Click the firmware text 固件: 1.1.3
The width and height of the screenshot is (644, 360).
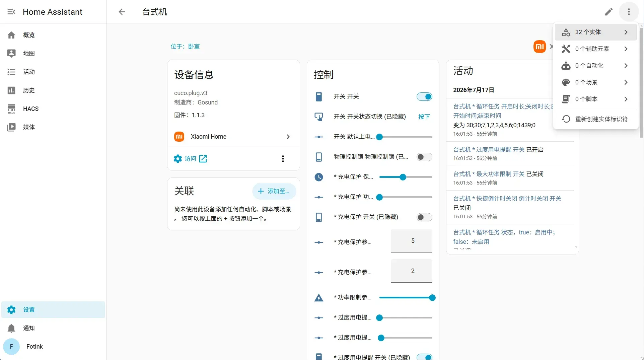tap(189, 115)
